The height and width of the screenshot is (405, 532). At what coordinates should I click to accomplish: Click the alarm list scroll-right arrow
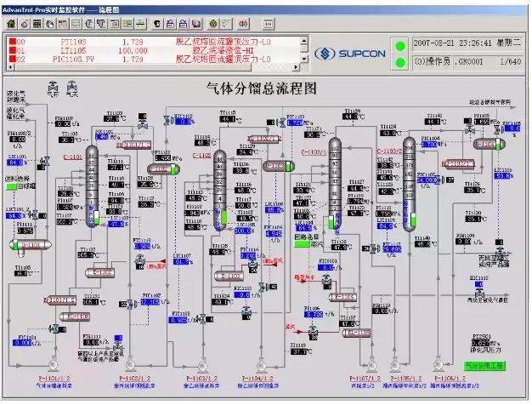(x=297, y=67)
